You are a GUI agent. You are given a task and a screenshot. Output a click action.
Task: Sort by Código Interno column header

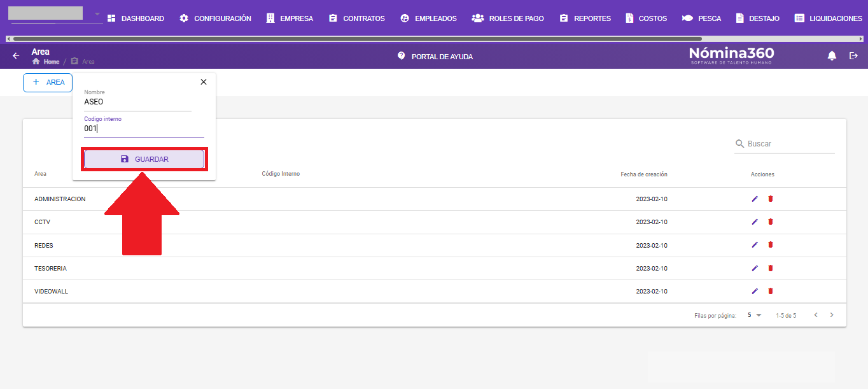click(x=281, y=174)
